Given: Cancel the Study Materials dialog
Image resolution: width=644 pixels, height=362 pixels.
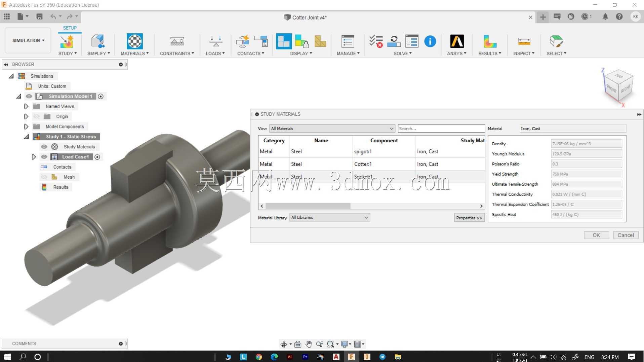Looking at the screenshot, I should [x=626, y=235].
